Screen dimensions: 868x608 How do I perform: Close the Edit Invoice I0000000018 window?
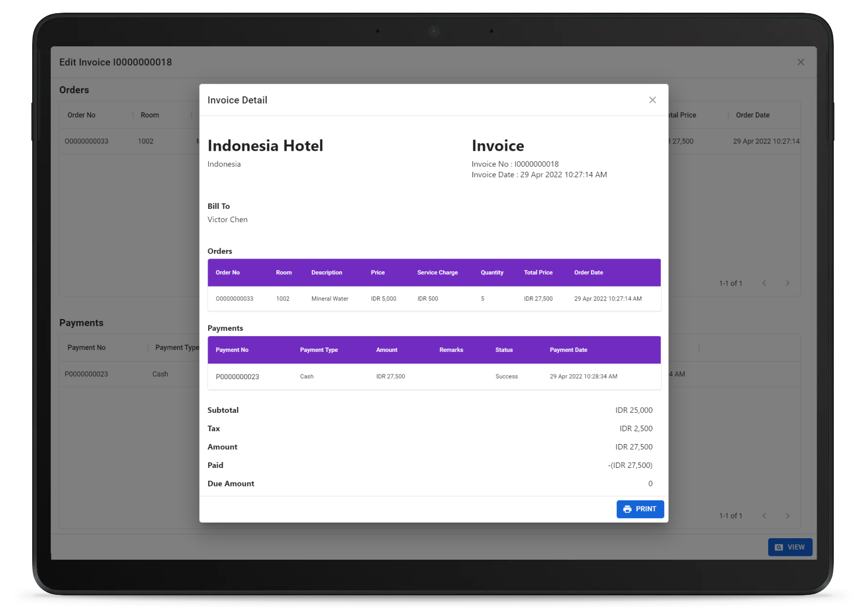coord(800,62)
